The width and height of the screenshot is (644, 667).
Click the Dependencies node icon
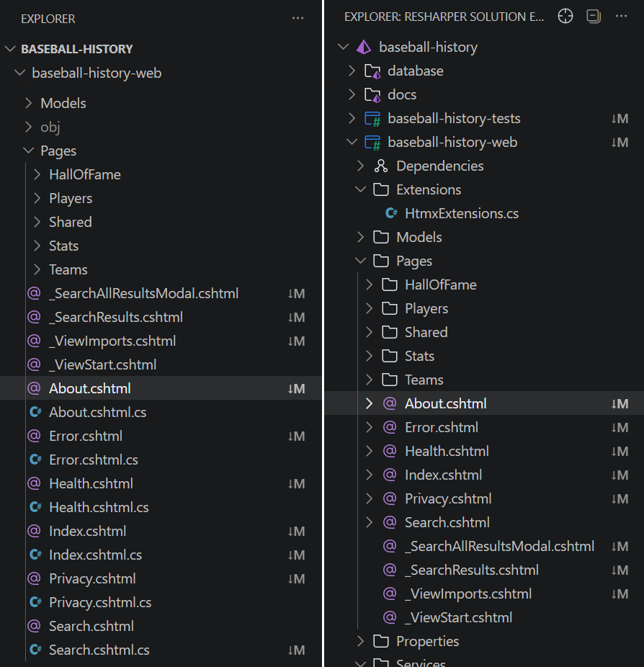381,166
